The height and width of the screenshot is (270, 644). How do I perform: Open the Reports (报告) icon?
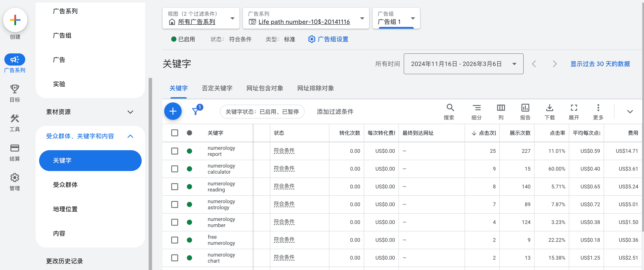525,108
